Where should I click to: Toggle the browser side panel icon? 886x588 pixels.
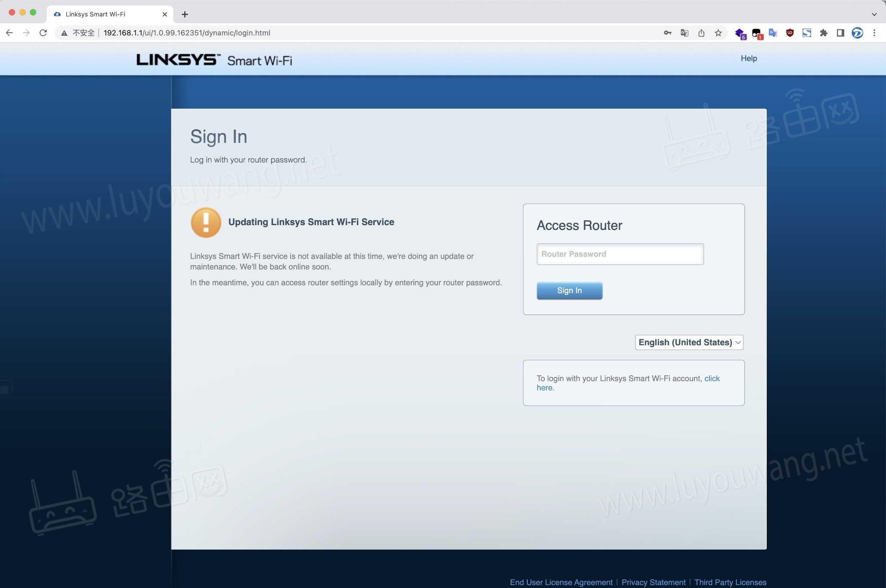click(x=840, y=33)
